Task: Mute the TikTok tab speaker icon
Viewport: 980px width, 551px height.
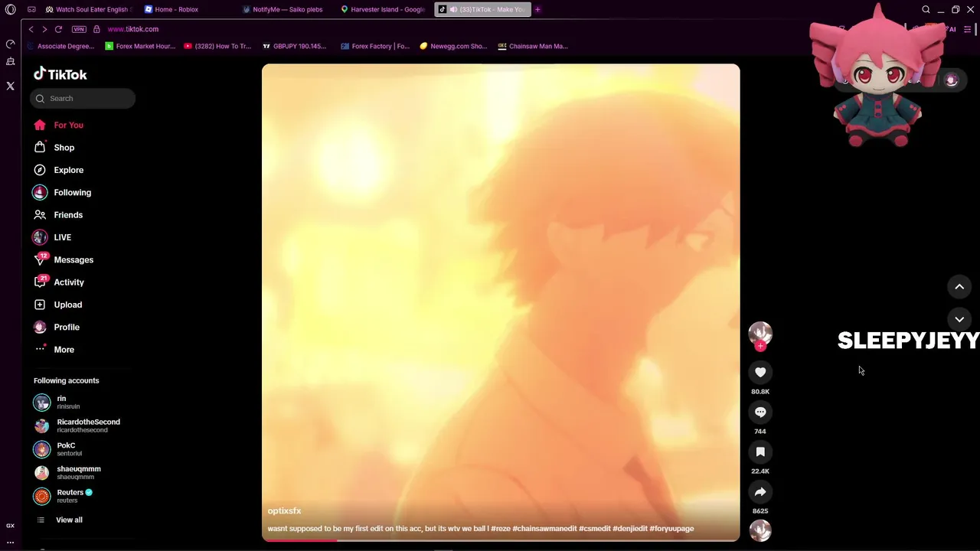Action: 453,9
